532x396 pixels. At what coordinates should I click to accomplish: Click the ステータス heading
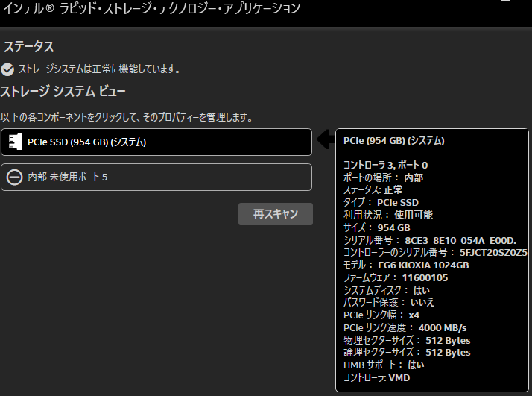28,47
